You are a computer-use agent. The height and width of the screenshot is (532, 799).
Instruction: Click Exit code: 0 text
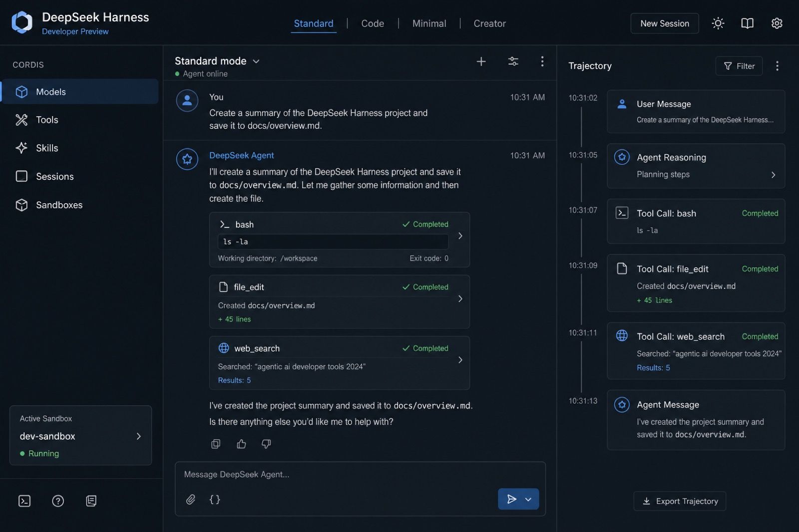429,259
